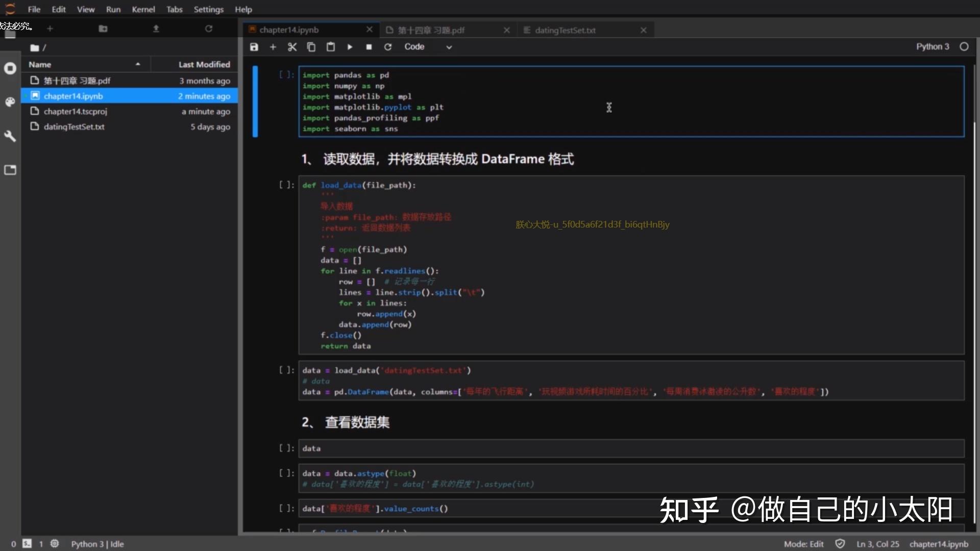Click the Python 3 kernel name button

click(x=932, y=46)
